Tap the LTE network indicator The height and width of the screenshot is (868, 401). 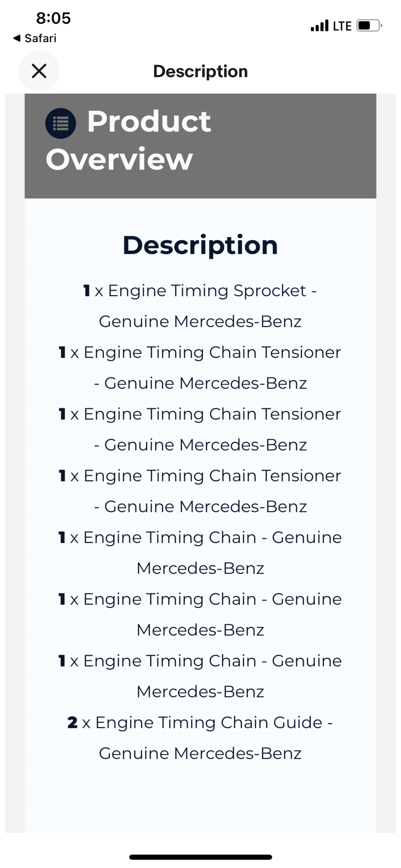[x=342, y=26]
